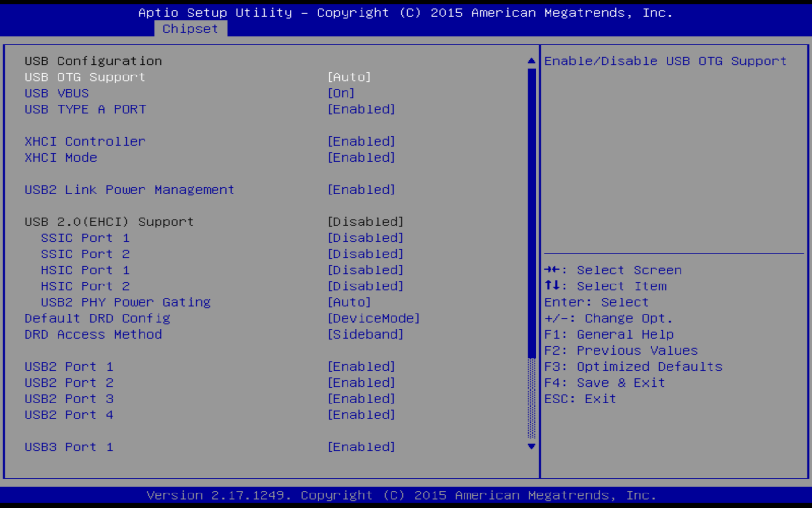
Task: Select the SSIC Port 2 label
Action: pos(85,254)
